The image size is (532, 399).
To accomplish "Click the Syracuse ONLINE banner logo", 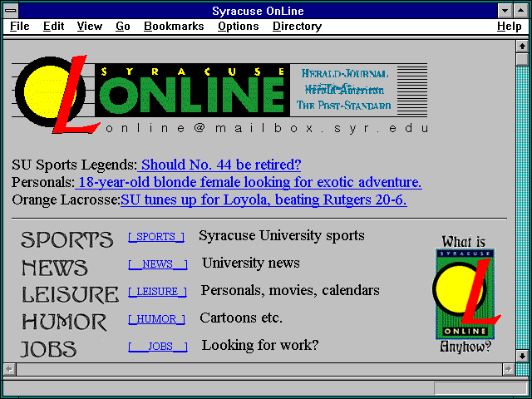I will click(192, 91).
